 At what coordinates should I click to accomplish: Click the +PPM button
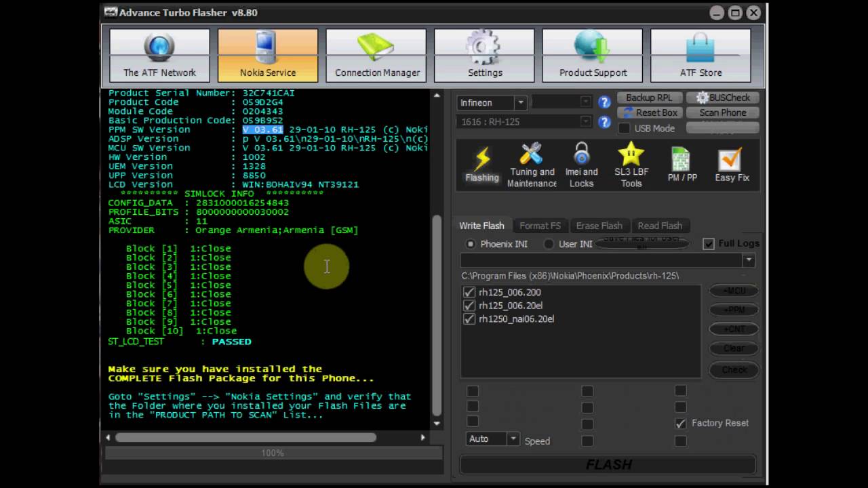[734, 310]
